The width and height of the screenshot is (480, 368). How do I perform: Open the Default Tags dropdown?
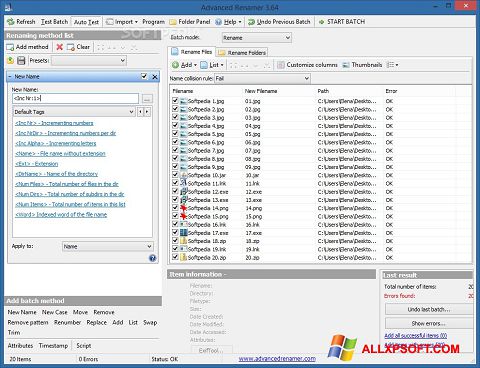pyautogui.click(x=74, y=112)
